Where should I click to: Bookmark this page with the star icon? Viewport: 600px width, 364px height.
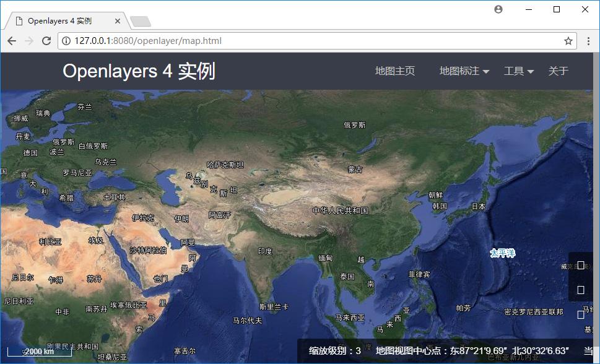(x=568, y=41)
